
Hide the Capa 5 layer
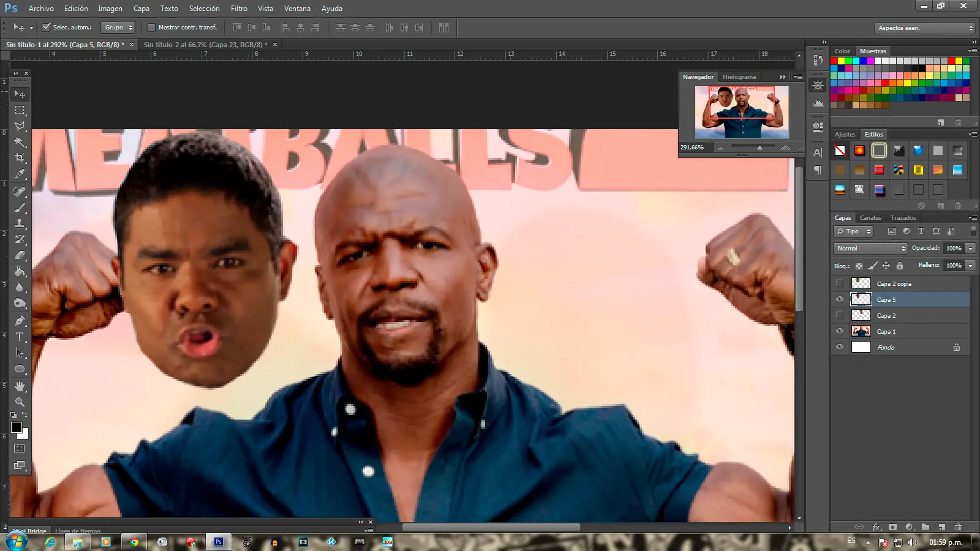point(840,299)
